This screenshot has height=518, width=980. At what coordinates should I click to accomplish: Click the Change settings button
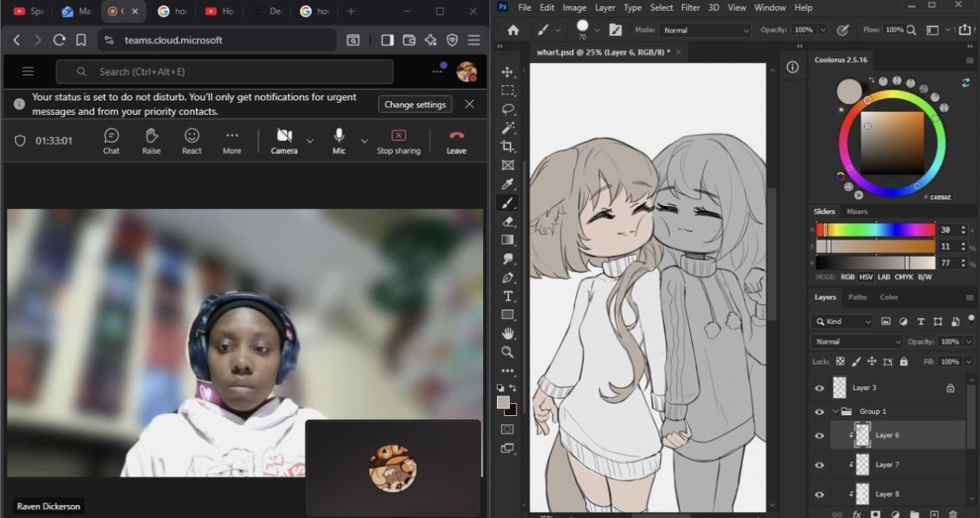[x=415, y=105]
